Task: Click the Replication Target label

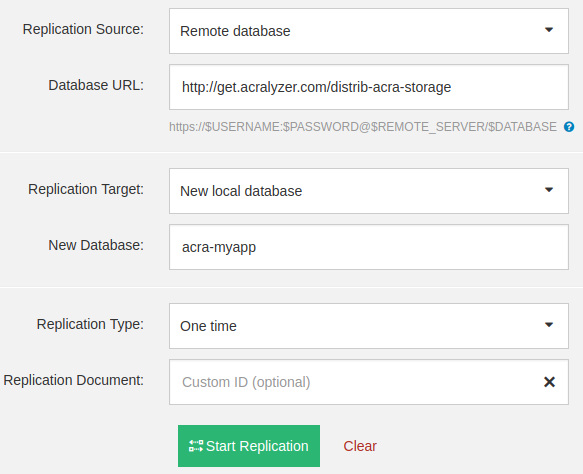Action: click(86, 189)
